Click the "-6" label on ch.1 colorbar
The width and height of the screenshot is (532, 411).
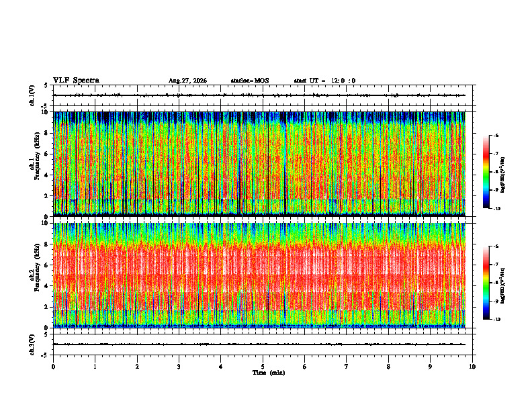(496, 136)
